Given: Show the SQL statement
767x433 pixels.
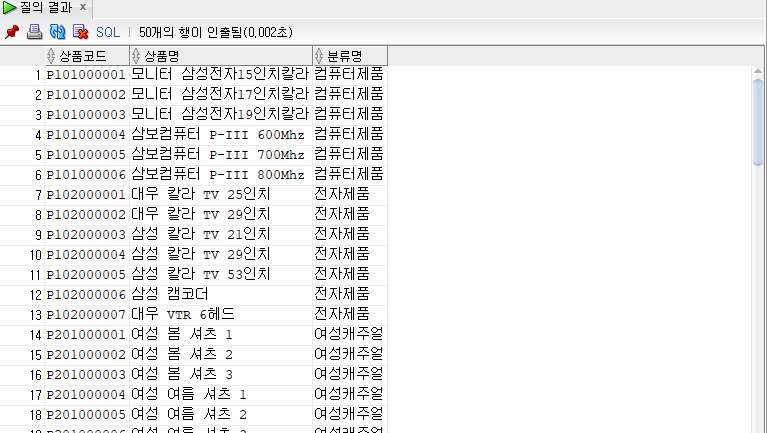Looking at the screenshot, I should click(x=108, y=32).
